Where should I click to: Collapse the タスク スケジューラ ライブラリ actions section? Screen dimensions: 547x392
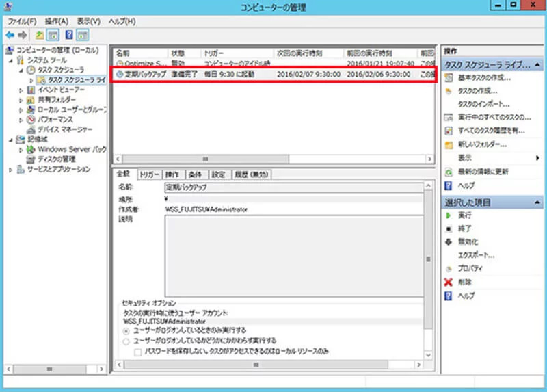(537, 65)
